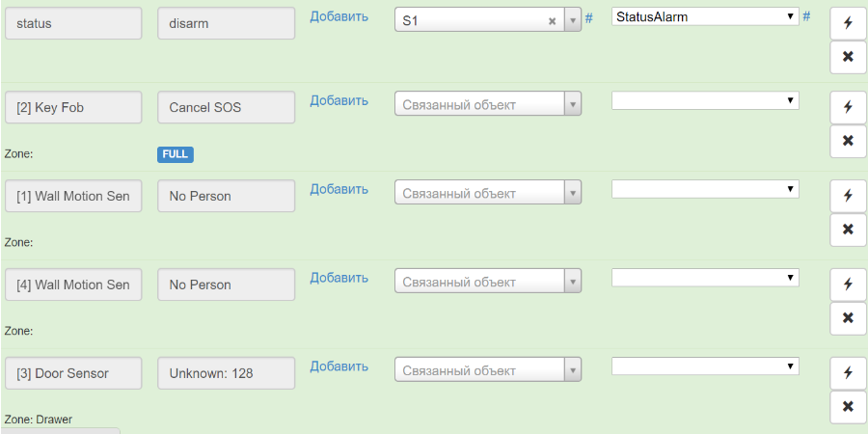
Task: Click the X delete button in status row
Action: [x=848, y=57]
